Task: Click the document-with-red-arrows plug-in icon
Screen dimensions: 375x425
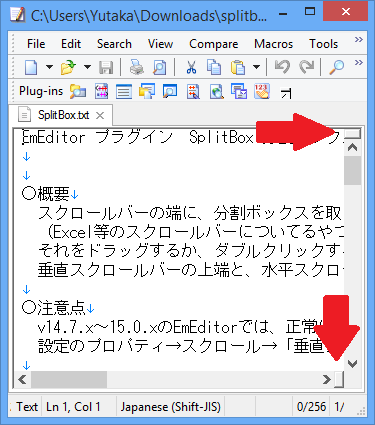Action: click(x=193, y=92)
